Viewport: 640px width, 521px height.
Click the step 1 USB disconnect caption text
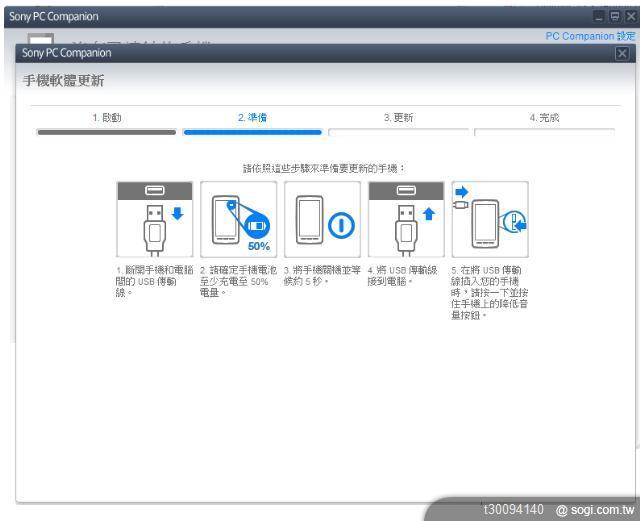tap(154, 281)
